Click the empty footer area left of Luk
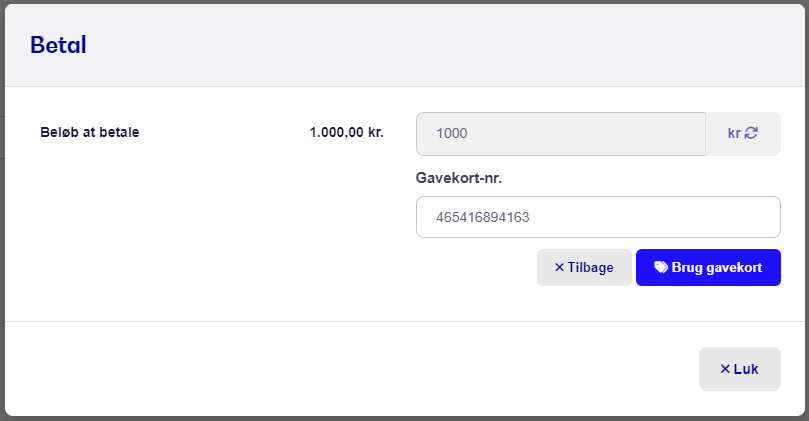The image size is (809, 421). (x=351, y=369)
